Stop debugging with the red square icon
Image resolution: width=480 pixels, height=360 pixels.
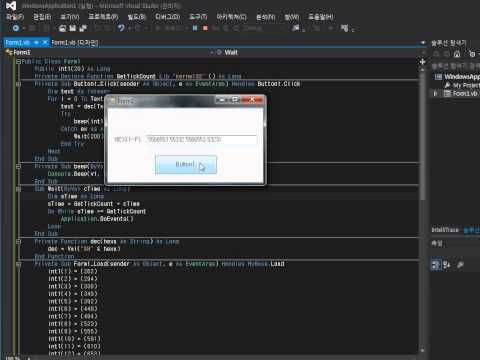point(205,28)
